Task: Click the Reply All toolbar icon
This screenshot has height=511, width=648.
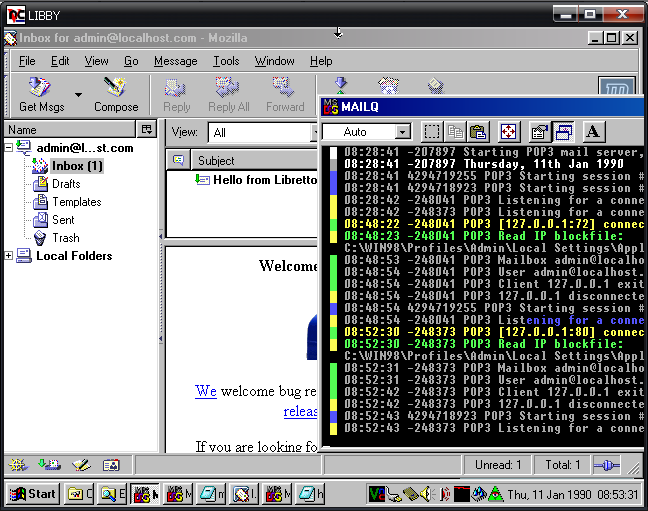Action: point(228,96)
